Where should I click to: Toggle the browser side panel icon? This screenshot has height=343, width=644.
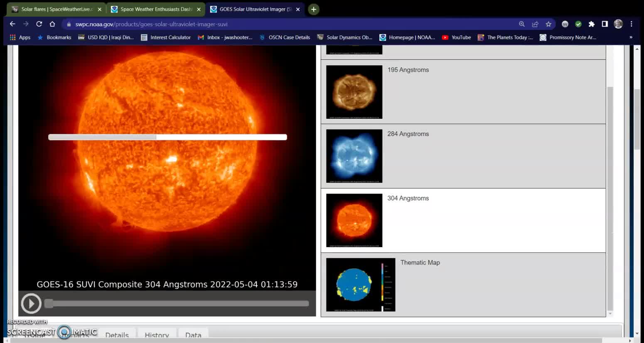pyautogui.click(x=605, y=24)
